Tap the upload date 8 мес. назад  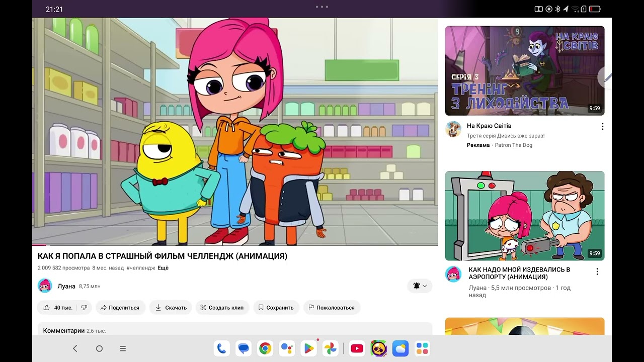point(108,268)
